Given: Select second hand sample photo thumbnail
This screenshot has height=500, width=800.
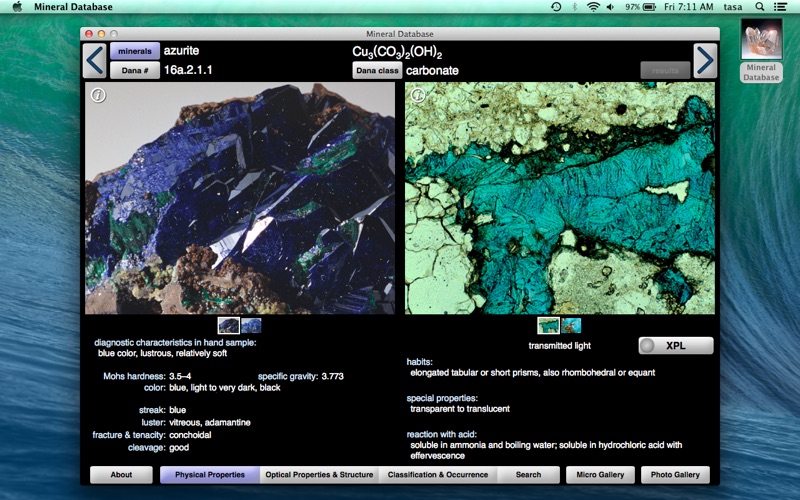Looking at the screenshot, I should click(251, 326).
